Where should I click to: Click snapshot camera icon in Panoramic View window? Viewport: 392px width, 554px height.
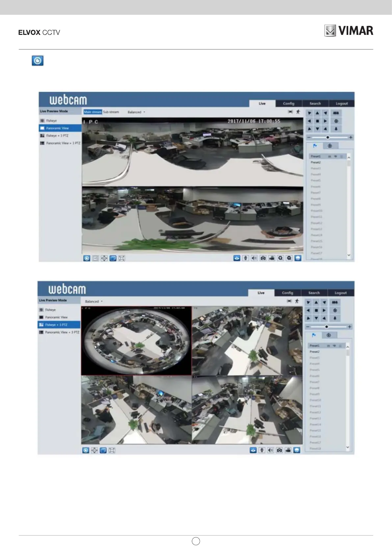(x=263, y=258)
